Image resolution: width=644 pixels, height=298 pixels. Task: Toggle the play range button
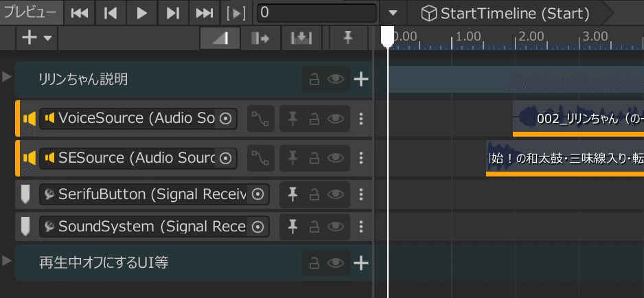click(236, 12)
